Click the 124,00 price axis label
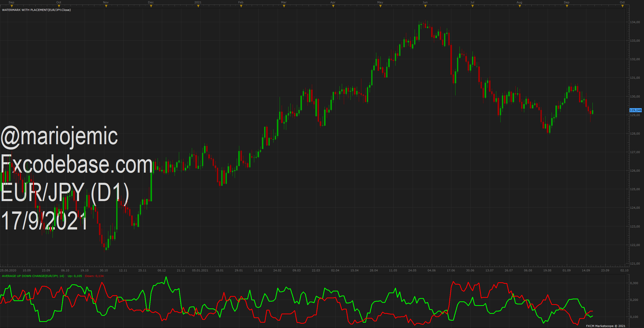This screenshot has width=644, height=328. [635, 208]
